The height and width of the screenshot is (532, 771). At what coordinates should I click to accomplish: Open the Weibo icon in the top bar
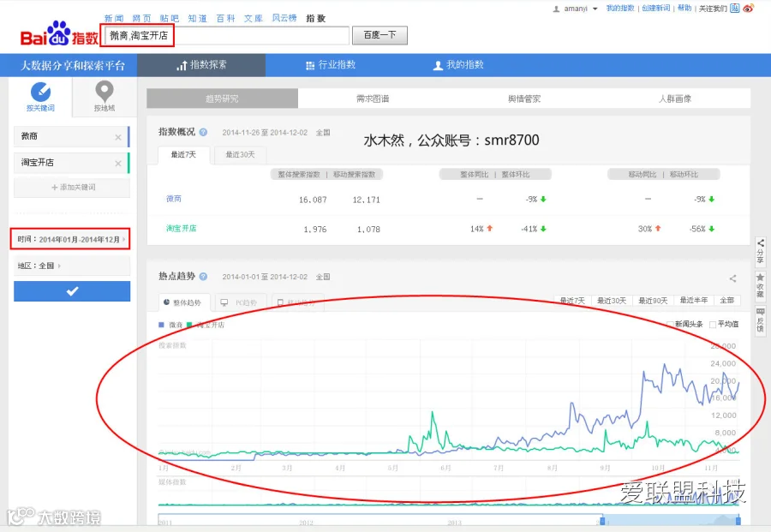click(x=749, y=9)
